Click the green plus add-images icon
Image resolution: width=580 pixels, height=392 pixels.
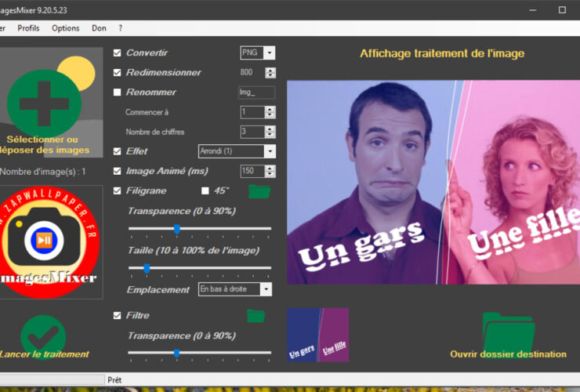tap(44, 103)
